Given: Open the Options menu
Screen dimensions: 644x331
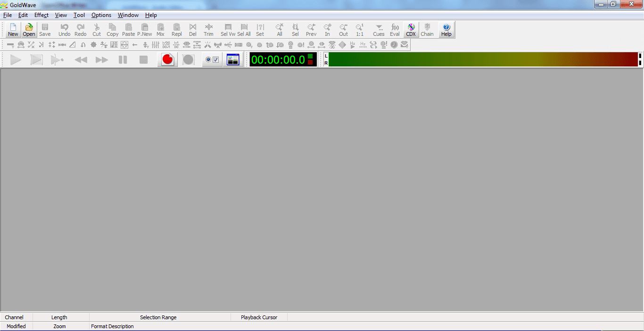Looking at the screenshot, I should pos(101,15).
